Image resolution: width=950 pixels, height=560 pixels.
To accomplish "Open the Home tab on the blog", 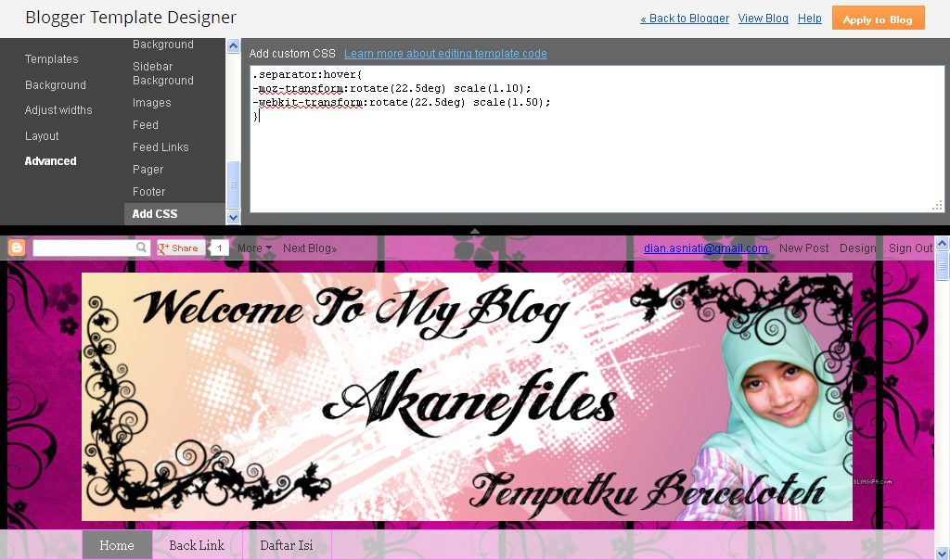I will 117,545.
